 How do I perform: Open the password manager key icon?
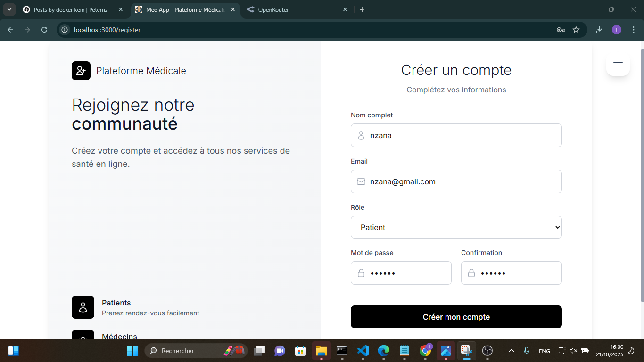click(561, 30)
